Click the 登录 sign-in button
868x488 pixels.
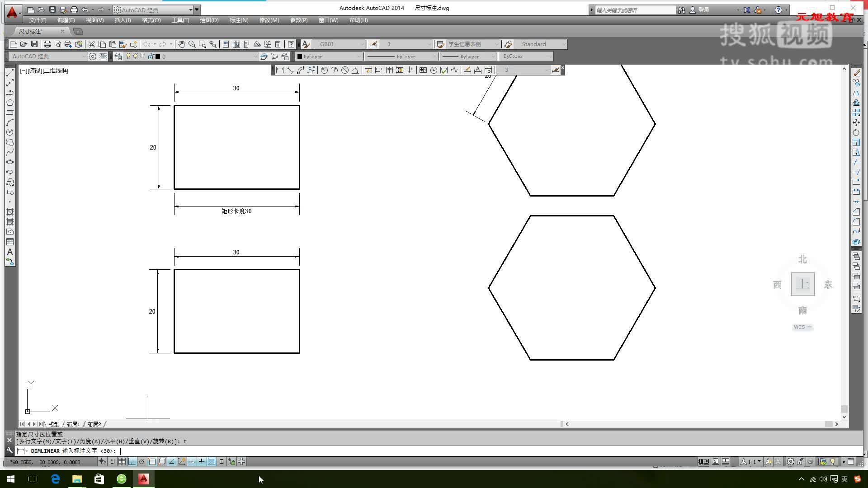point(703,9)
